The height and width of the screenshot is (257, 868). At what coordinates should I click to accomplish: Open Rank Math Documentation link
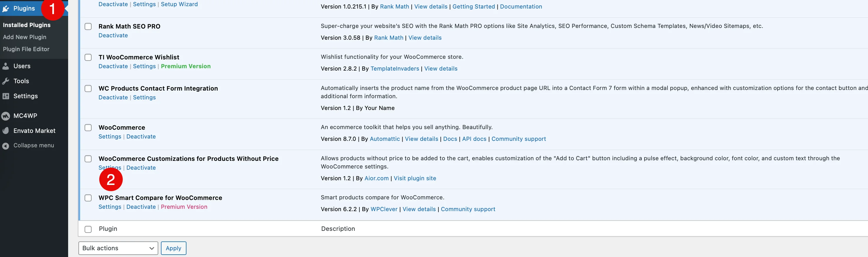521,7
